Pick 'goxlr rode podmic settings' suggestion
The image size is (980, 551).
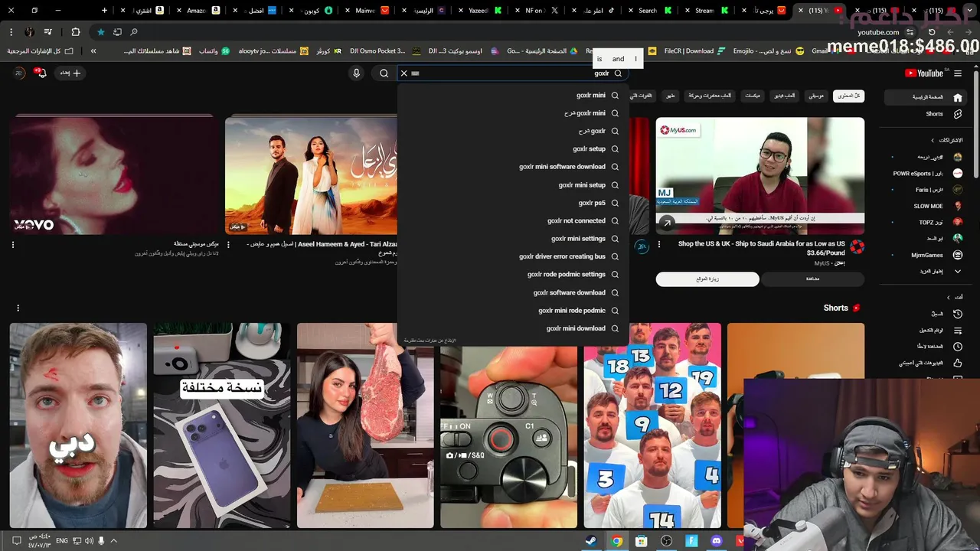[x=513, y=275]
